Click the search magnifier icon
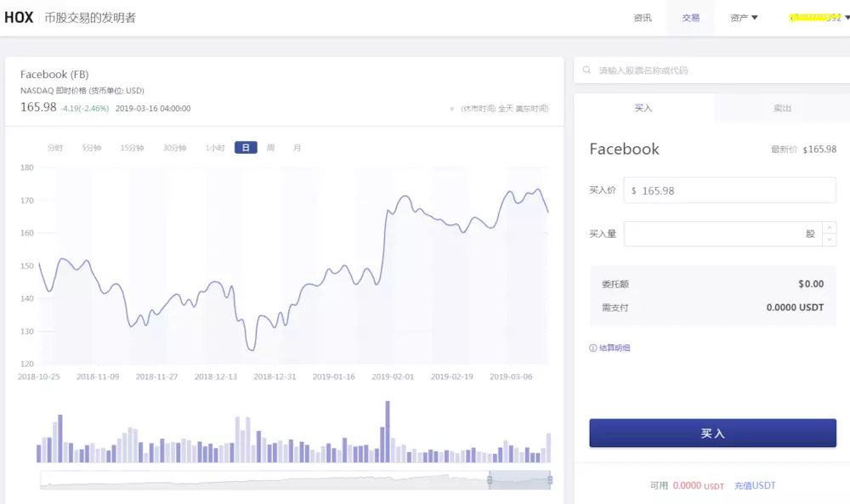 pos(588,71)
